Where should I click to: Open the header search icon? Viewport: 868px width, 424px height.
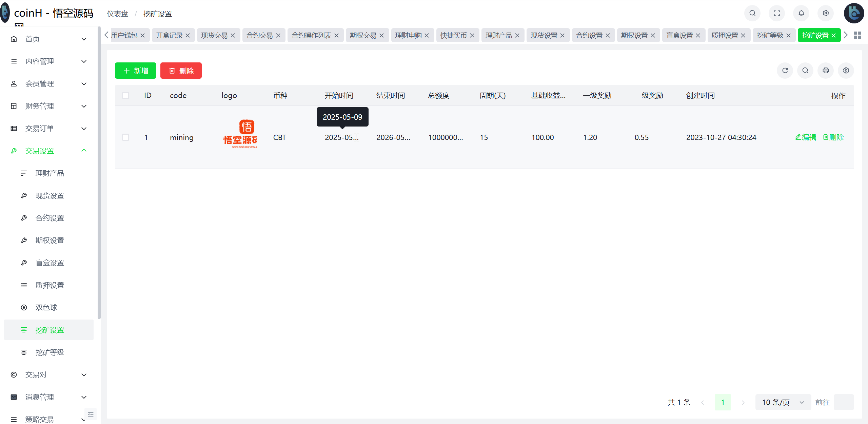752,13
